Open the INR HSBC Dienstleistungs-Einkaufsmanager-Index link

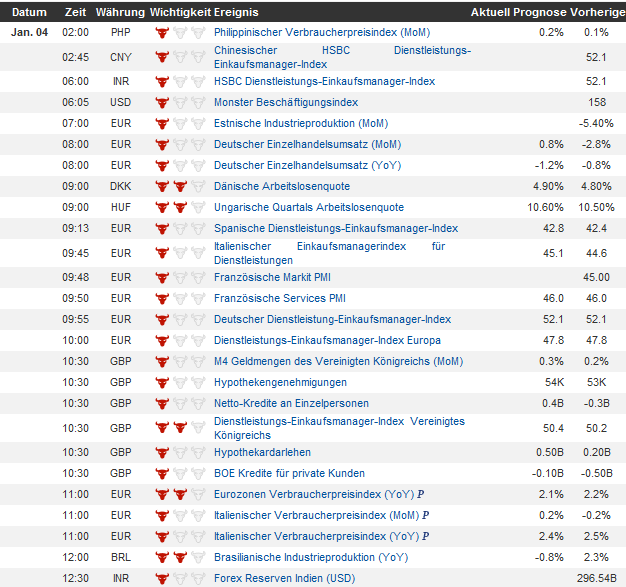point(324,81)
